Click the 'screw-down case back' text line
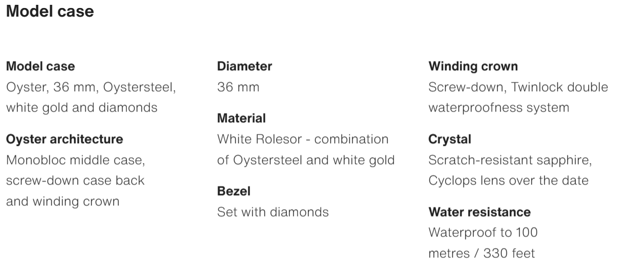This screenshot has width=644, height=266. (75, 180)
